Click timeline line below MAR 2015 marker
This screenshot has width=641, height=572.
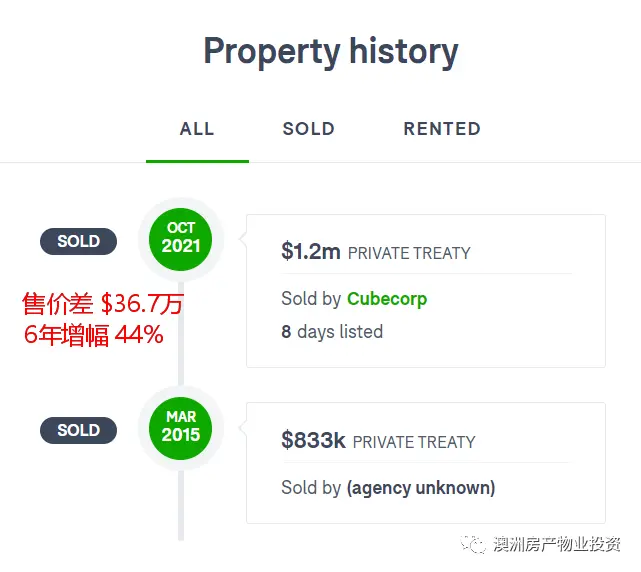coord(181,505)
